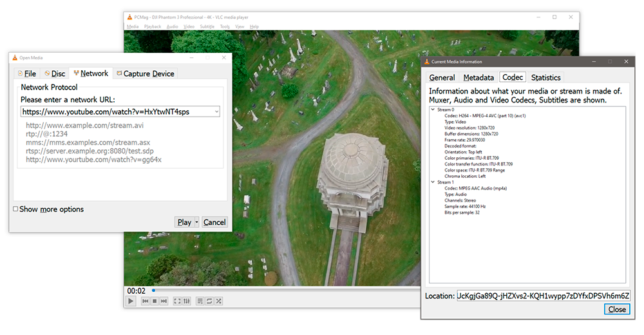Enable Show more options checkbox
This screenshot has width=644, height=335.
[15, 209]
